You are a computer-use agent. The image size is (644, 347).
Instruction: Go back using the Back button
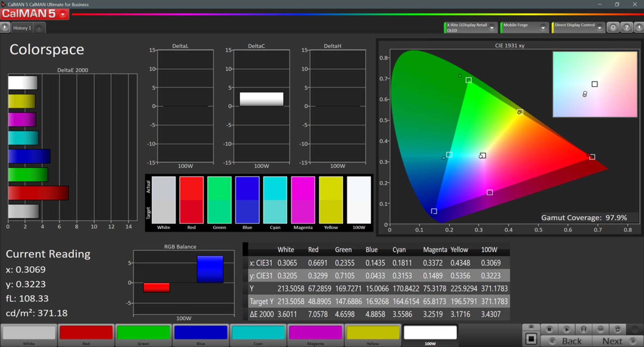click(570, 340)
